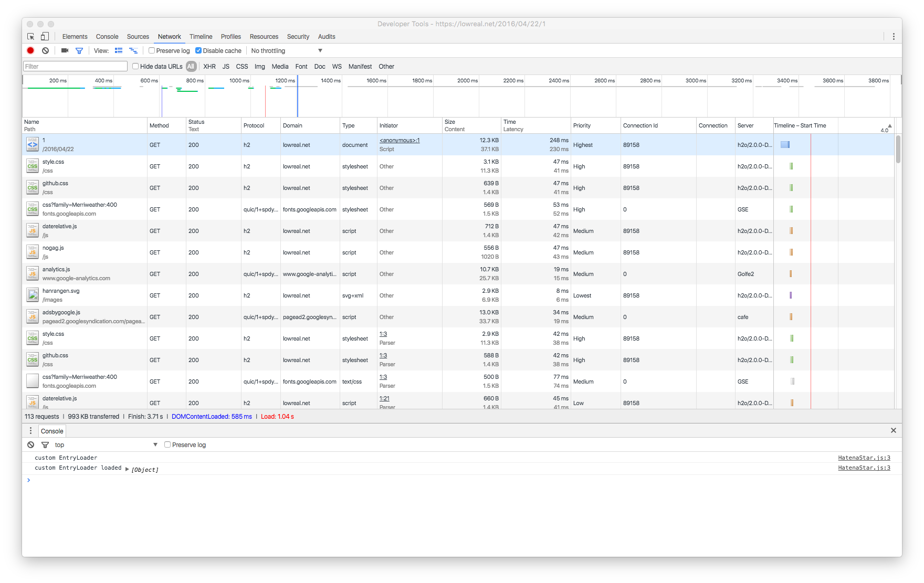
Task: Clear the network log with the clear icon
Action: tap(46, 50)
